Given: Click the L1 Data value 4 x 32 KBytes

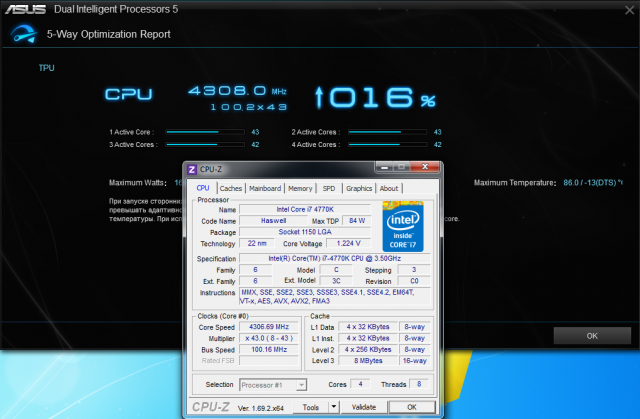Looking at the screenshot, I should [368, 327].
